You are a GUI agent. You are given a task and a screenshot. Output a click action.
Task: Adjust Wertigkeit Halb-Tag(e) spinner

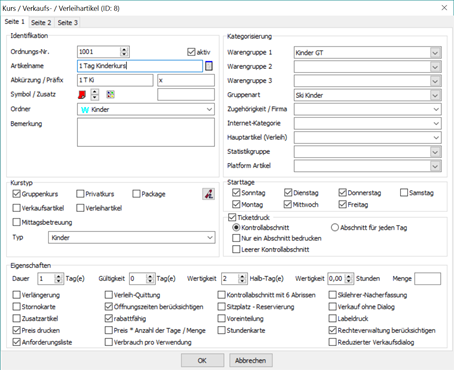tap(242, 279)
